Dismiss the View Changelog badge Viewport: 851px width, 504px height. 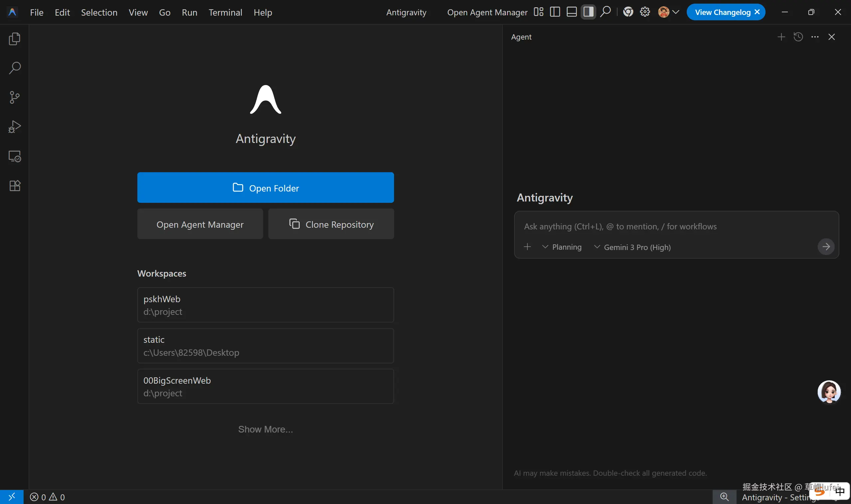[x=757, y=12]
